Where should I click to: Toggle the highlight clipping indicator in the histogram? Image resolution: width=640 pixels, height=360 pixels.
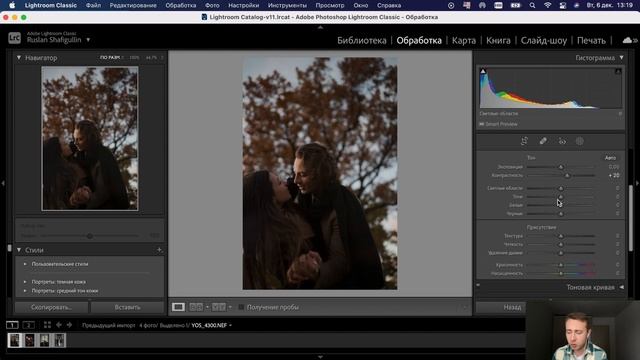point(618,71)
